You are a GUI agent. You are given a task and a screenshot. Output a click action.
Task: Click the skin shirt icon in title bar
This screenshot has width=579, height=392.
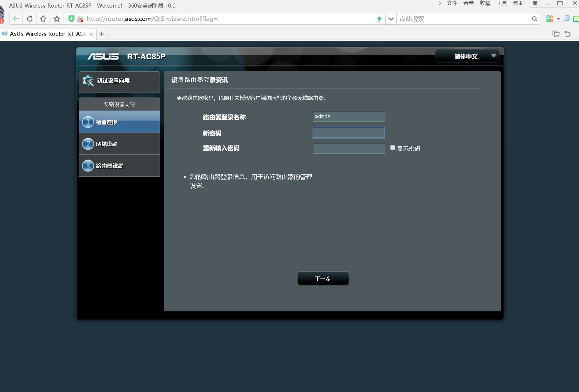point(535,3)
